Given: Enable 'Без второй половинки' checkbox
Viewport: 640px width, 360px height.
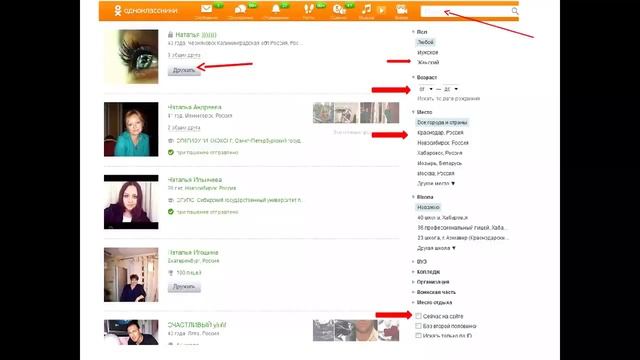Looking at the screenshot, I should 418,326.
